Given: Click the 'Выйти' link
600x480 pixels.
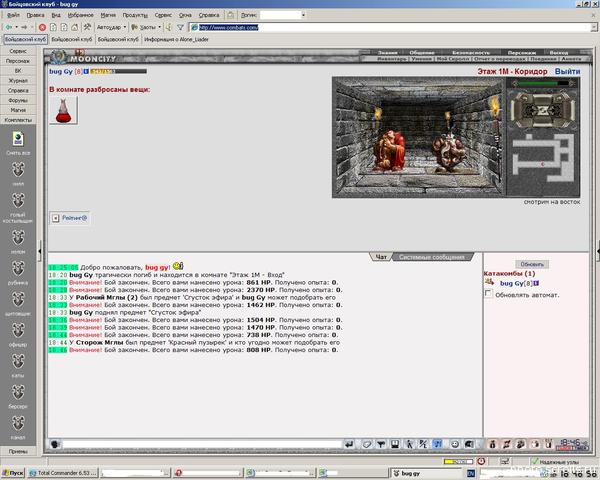Looking at the screenshot, I should [567, 72].
